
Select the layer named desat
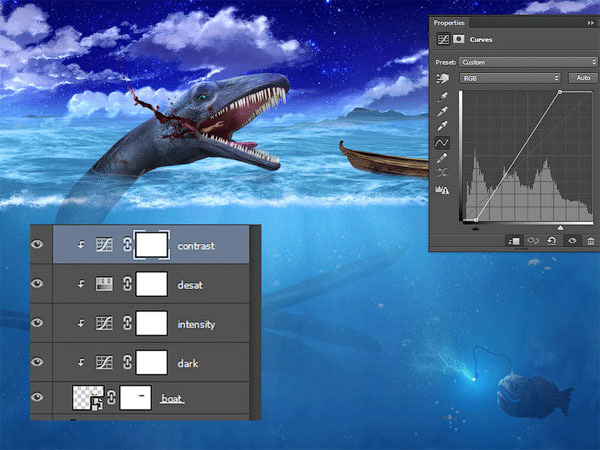(190, 285)
